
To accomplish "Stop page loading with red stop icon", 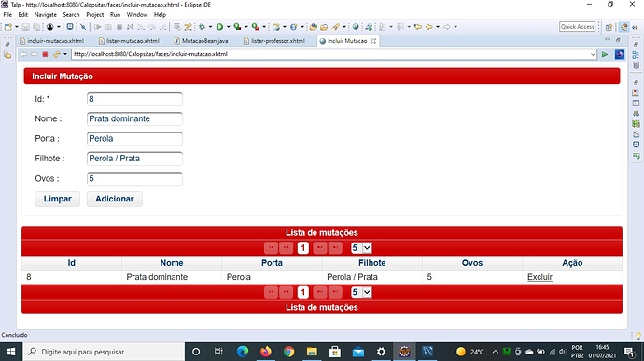I will point(45,54).
